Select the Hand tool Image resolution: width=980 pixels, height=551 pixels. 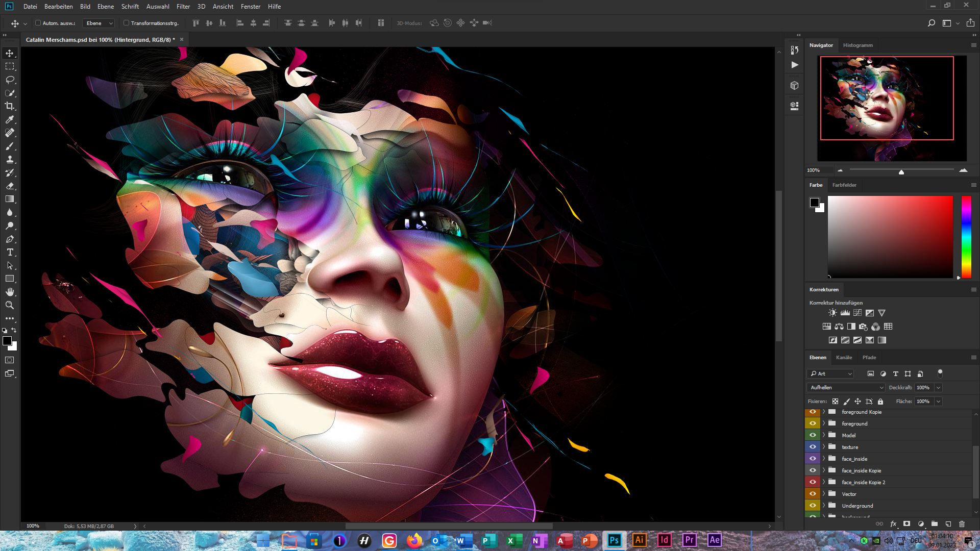10,292
